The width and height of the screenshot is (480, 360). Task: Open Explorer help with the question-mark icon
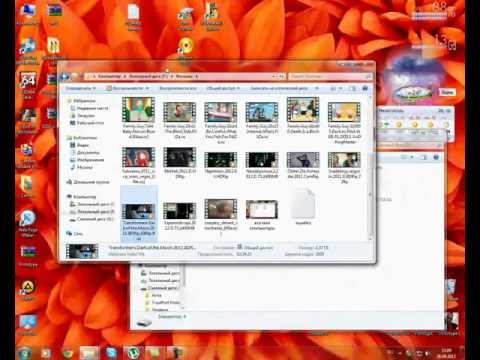[x=365, y=88]
